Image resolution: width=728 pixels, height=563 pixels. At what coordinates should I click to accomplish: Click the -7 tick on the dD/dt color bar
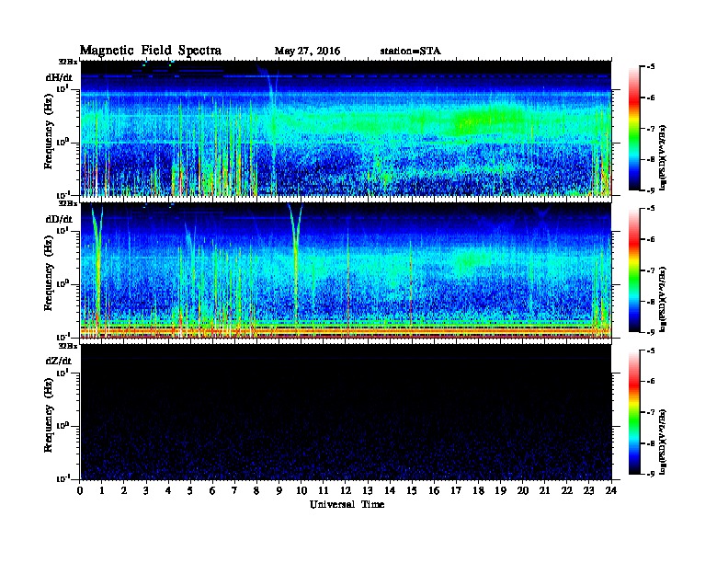pos(651,270)
